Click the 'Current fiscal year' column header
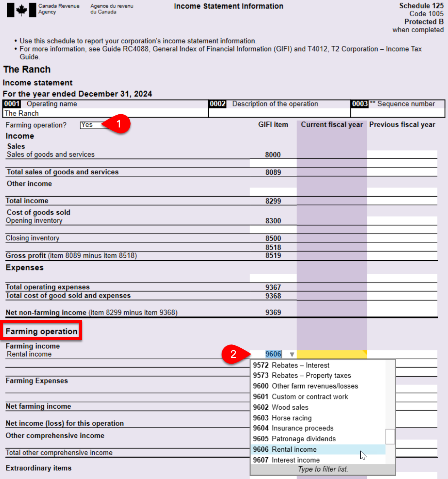448x479 pixels. point(332,125)
